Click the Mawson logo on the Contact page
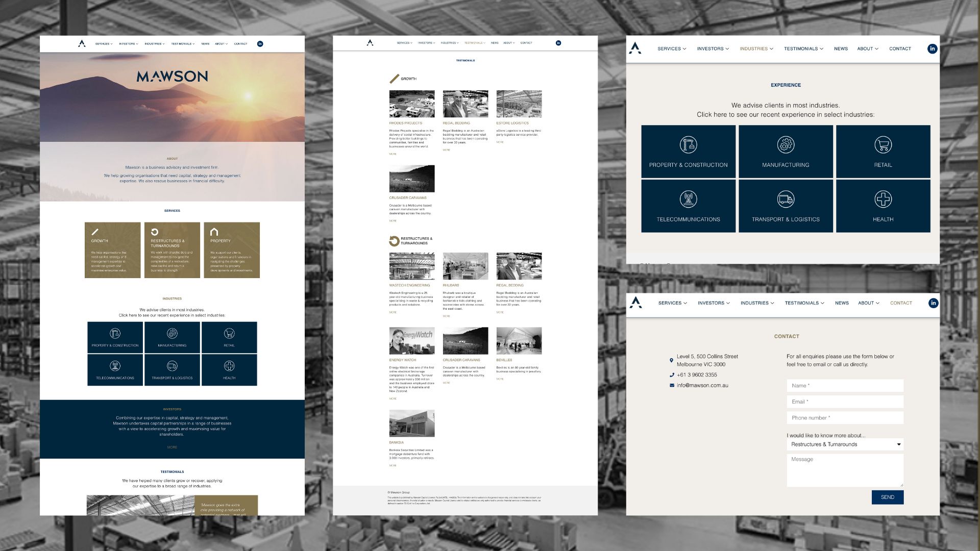 pyautogui.click(x=635, y=303)
